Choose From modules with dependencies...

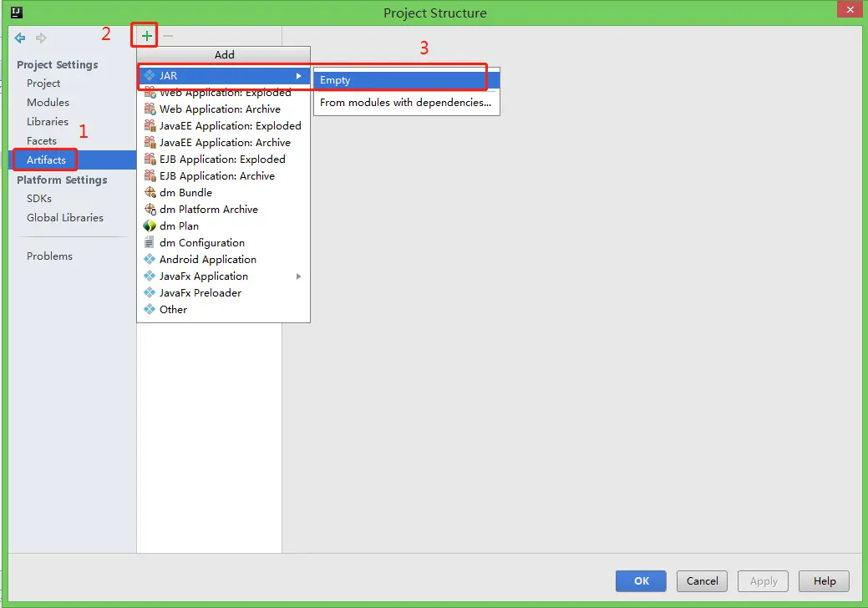pos(406,103)
